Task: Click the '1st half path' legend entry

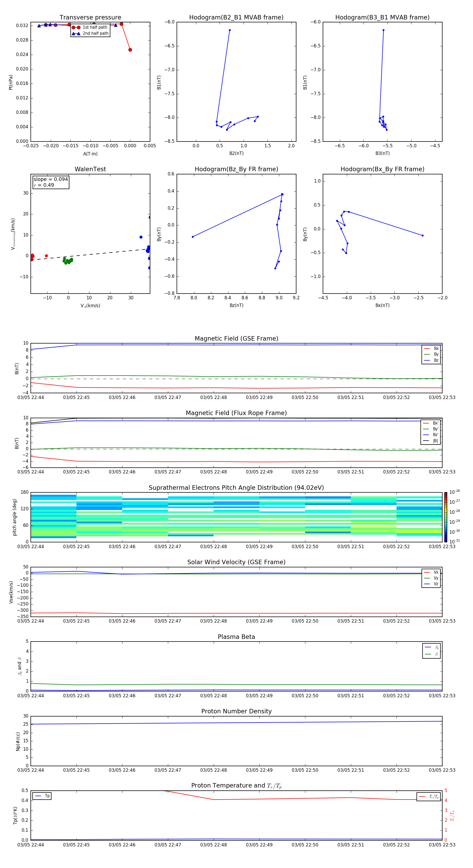Action: 90,27
